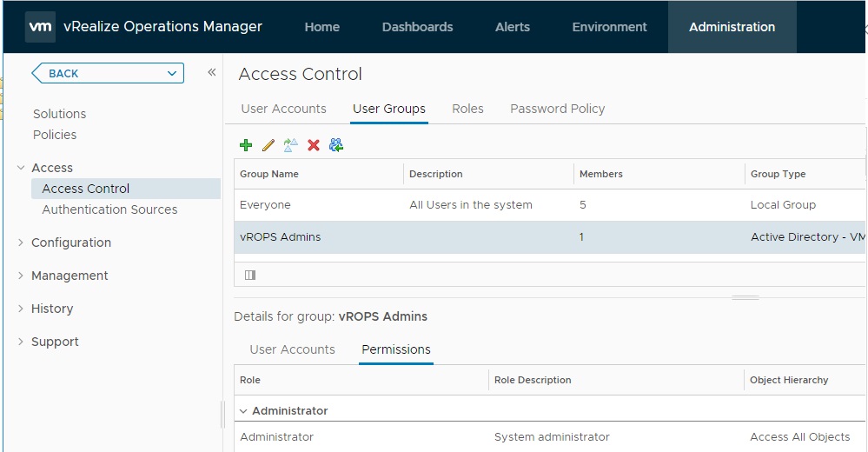Sort by the Description column header
This screenshot has height=452, width=868.
(435, 174)
